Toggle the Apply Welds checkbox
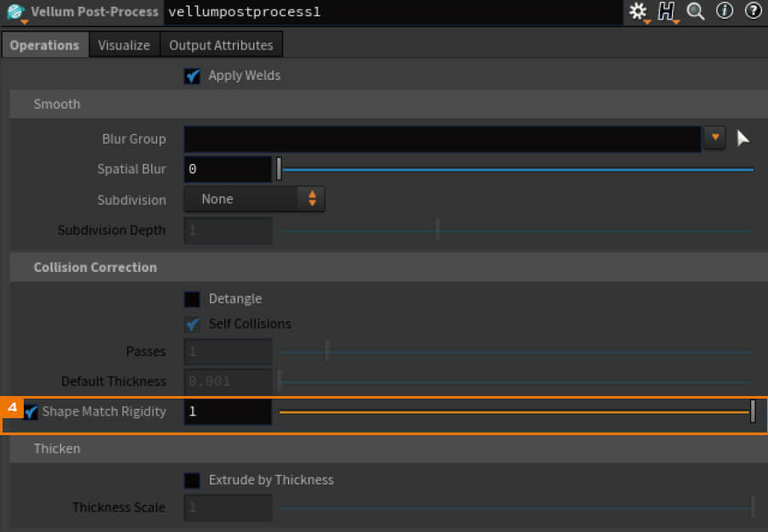Viewport: 768px width, 532px height. coord(192,76)
